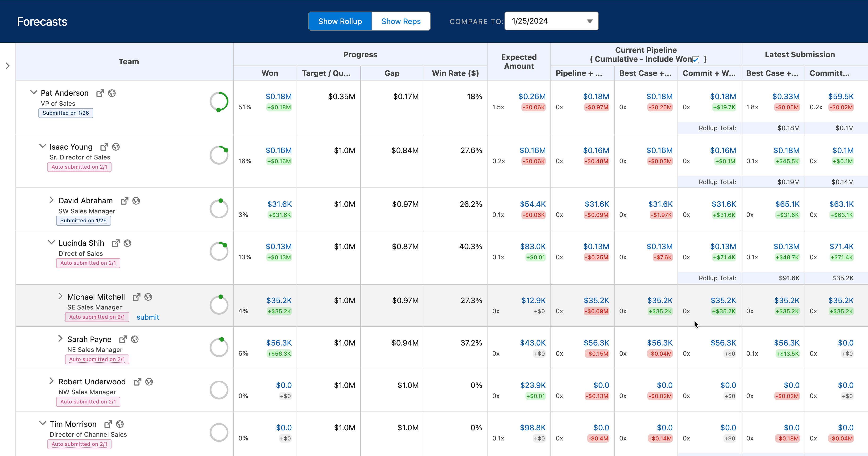Click the globe icon beside Isaac Young
The width and height of the screenshot is (868, 456).
click(x=116, y=147)
